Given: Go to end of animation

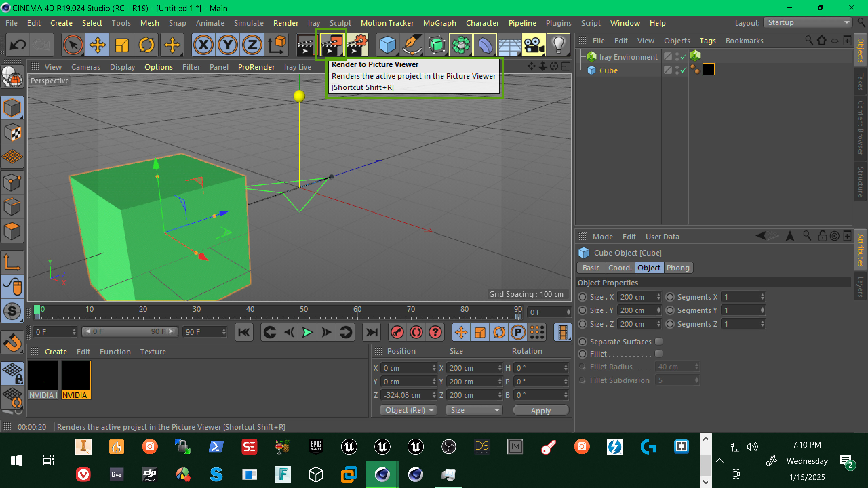Looking at the screenshot, I should (x=371, y=332).
